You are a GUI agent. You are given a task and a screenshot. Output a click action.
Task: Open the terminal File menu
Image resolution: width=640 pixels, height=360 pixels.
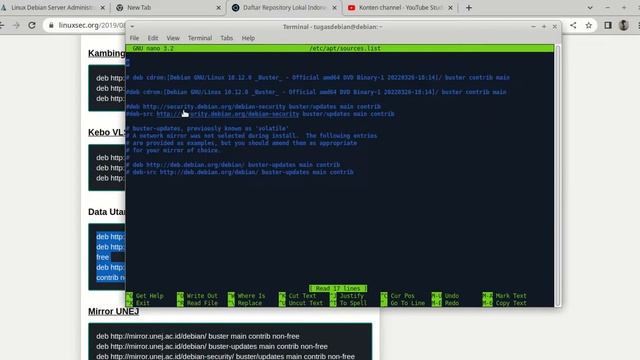(x=134, y=38)
